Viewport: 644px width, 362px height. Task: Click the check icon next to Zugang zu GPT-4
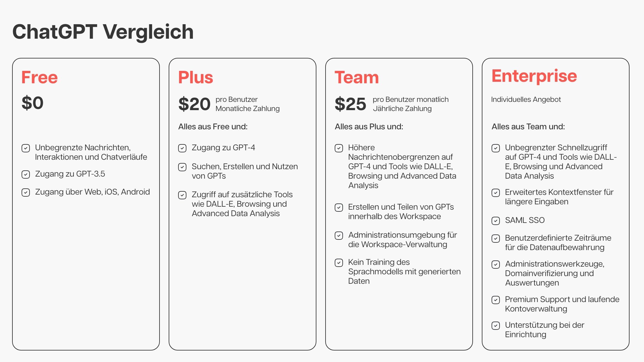pyautogui.click(x=182, y=148)
